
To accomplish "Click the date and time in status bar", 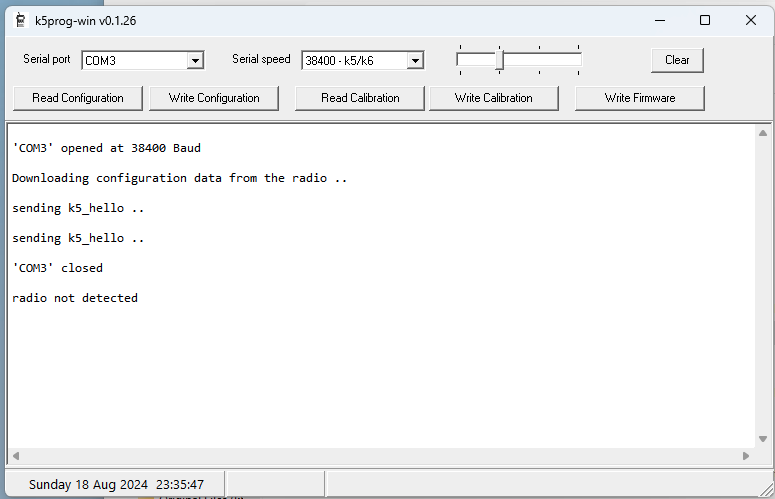I will point(116,485).
